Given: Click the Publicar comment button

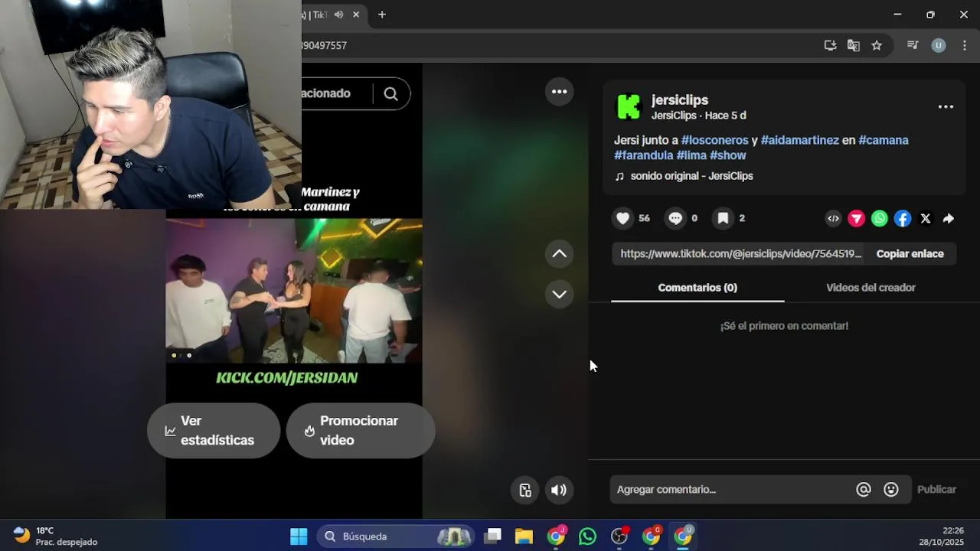Looking at the screenshot, I should (x=936, y=490).
